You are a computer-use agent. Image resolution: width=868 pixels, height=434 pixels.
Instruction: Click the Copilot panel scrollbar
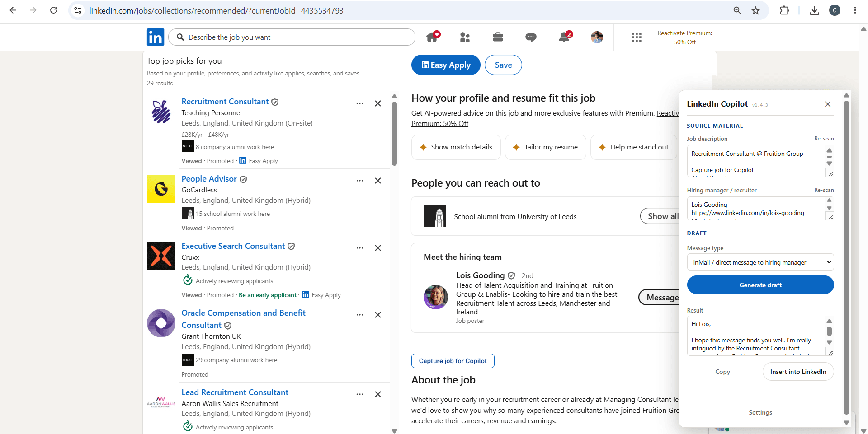click(847, 257)
